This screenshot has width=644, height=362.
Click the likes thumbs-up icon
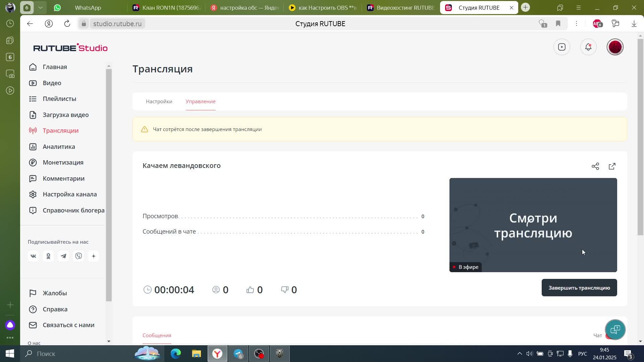250,290
